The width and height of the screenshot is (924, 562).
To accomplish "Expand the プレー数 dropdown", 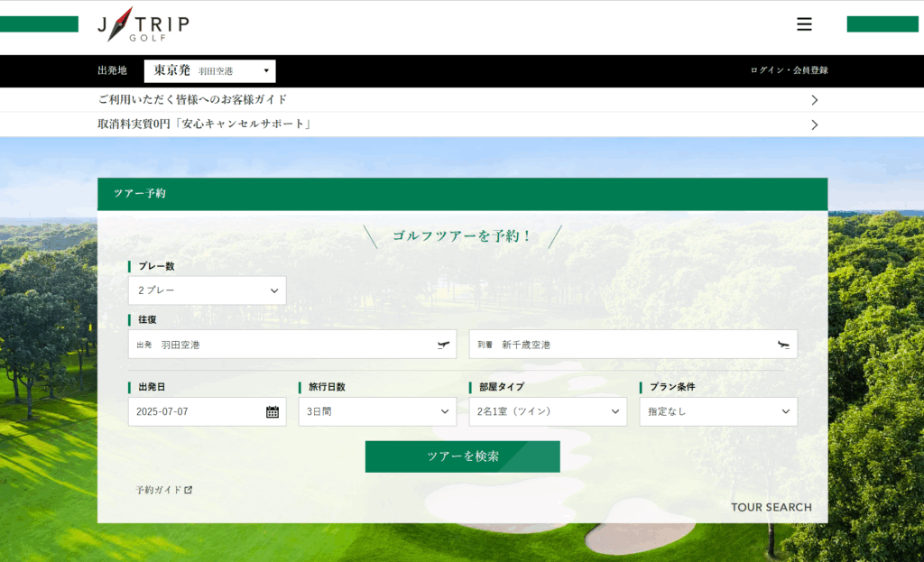I will click(x=208, y=290).
